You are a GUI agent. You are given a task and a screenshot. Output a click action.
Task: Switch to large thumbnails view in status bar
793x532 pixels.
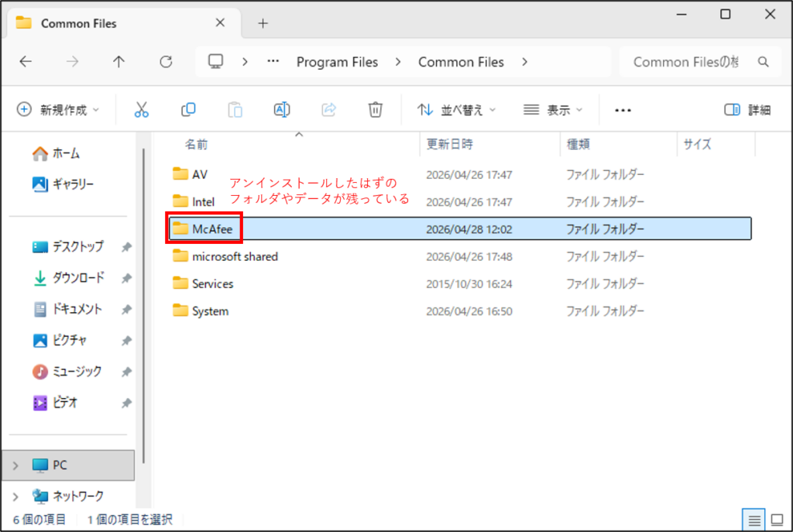(x=777, y=520)
